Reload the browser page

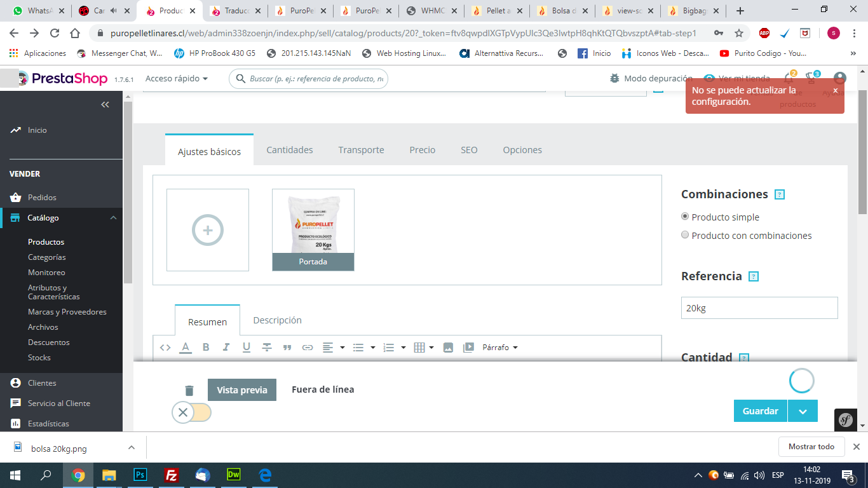tap(55, 33)
